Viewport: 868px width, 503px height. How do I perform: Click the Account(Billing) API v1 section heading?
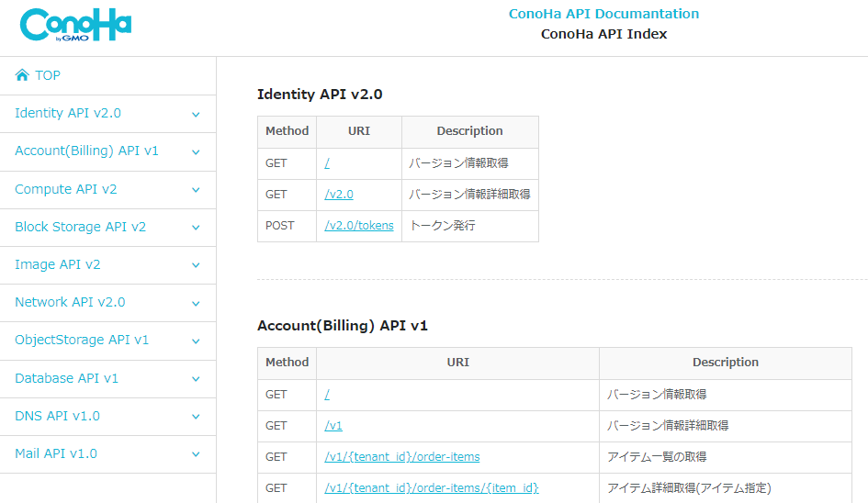[342, 325]
